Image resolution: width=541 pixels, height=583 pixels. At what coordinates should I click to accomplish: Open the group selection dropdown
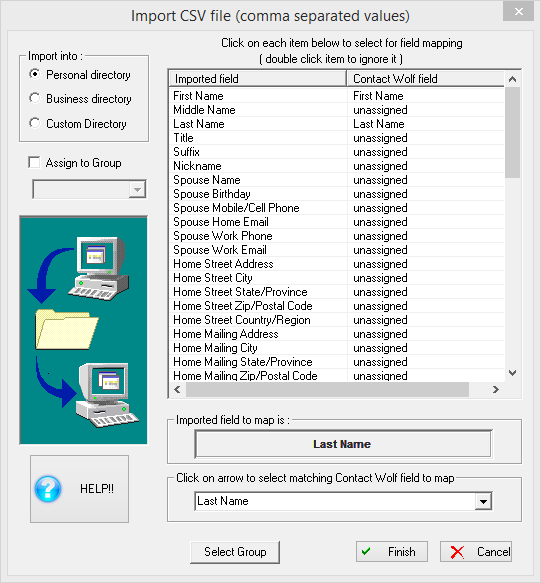[x=137, y=190]
